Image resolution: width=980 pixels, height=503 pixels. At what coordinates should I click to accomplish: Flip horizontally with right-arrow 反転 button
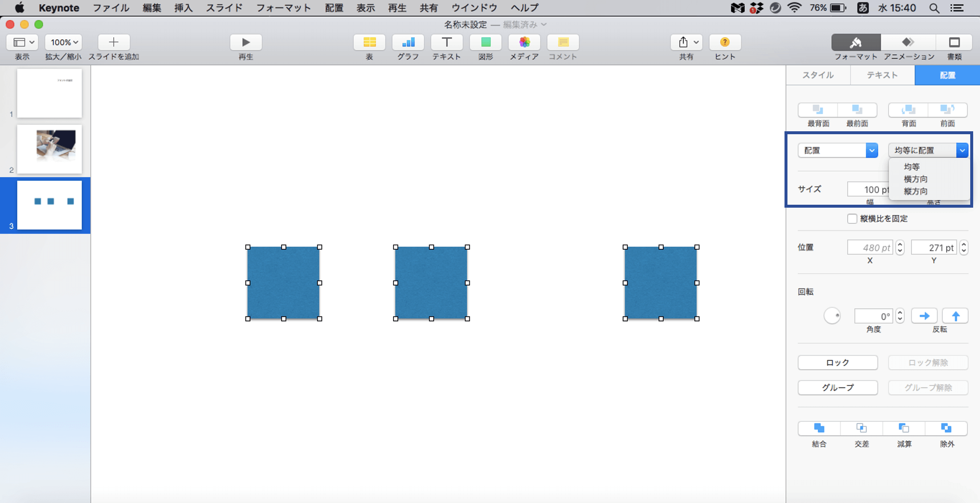(925, 316)
